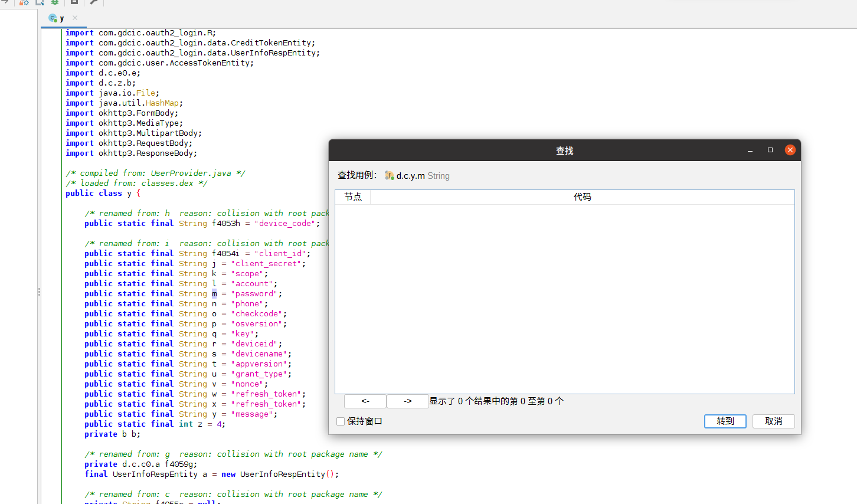Click the 转到 button
The height and width of the screenshot is (504, 857).
point(725,421)
